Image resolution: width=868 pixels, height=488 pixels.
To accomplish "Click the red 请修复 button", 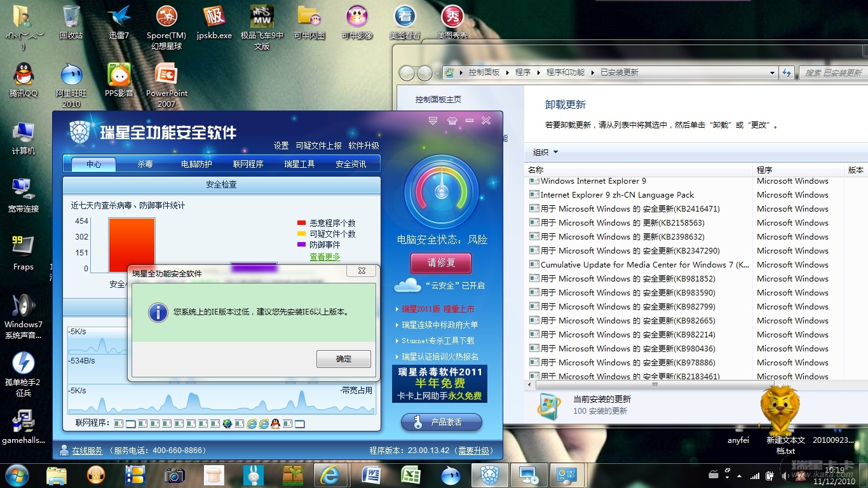I will pos(441,263).
